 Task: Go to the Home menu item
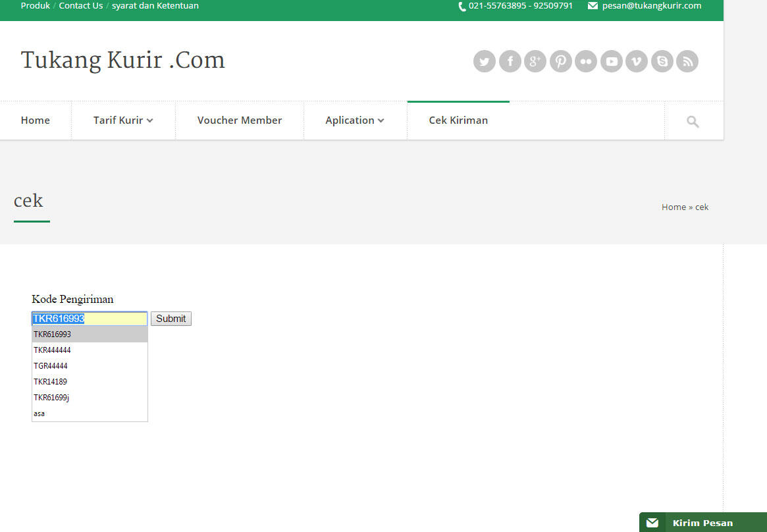[x=35, y=120]
